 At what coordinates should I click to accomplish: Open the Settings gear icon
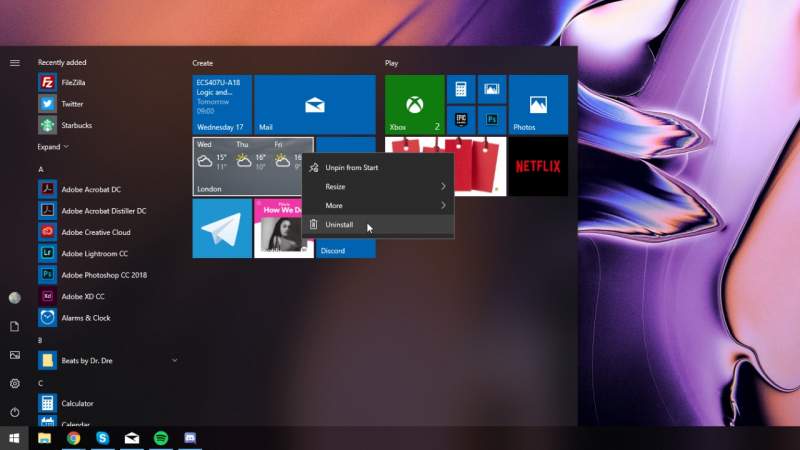[x=15, y=384]
